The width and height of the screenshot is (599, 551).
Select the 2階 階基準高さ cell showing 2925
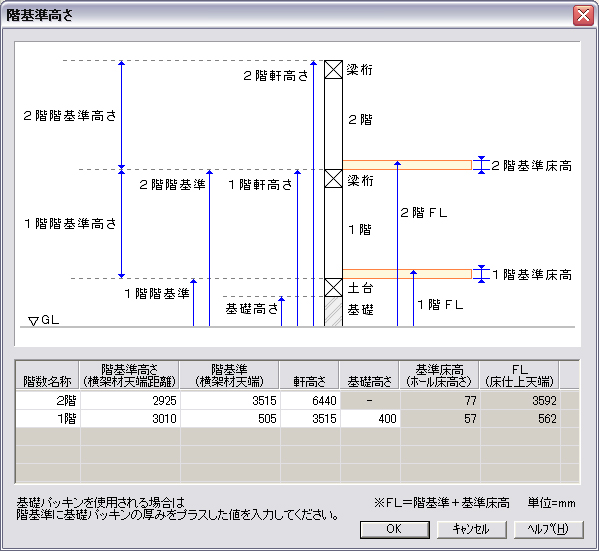pyautogui.click(x=130, y=400)
